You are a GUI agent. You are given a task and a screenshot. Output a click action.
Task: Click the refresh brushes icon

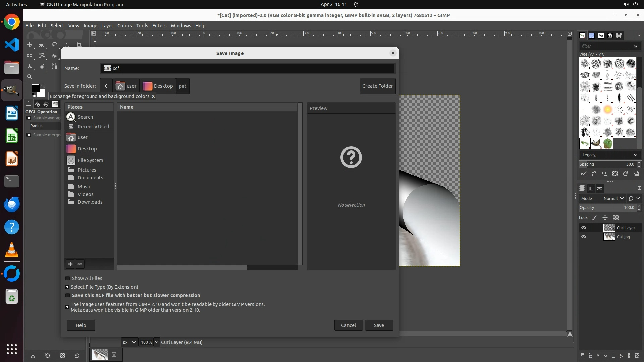pyautogui.click(x=626, y=174)
